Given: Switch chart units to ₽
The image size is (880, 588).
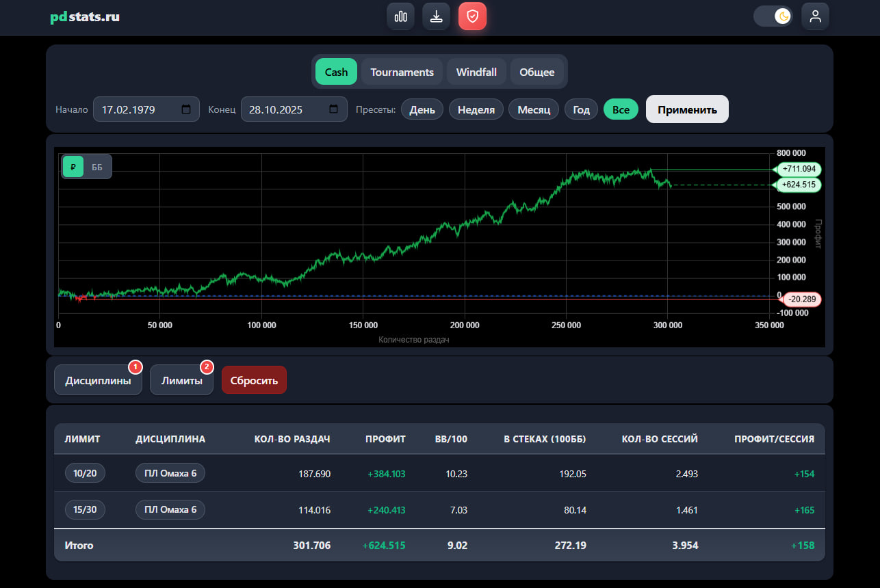Looking at the screenshot, I should pyautogui.click(x=73, y=167).
